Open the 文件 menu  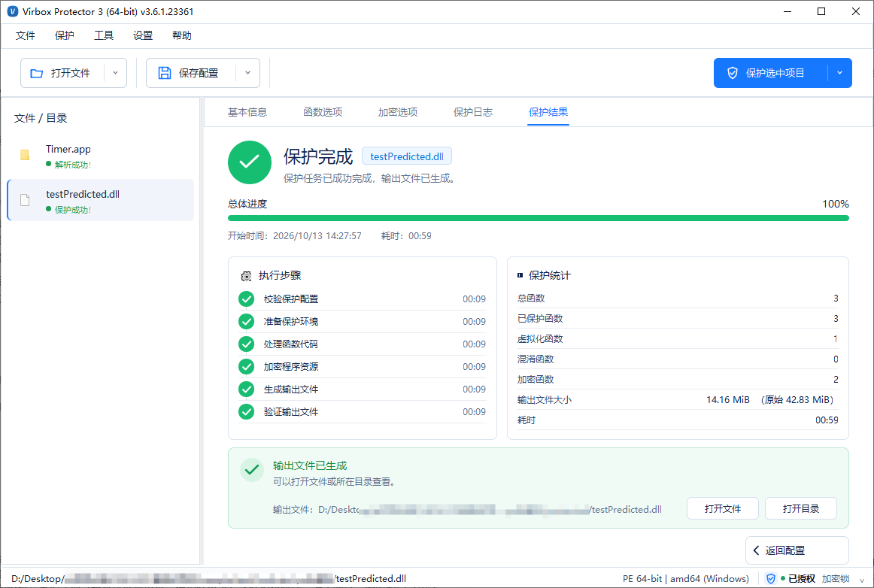tap(25, 35)
